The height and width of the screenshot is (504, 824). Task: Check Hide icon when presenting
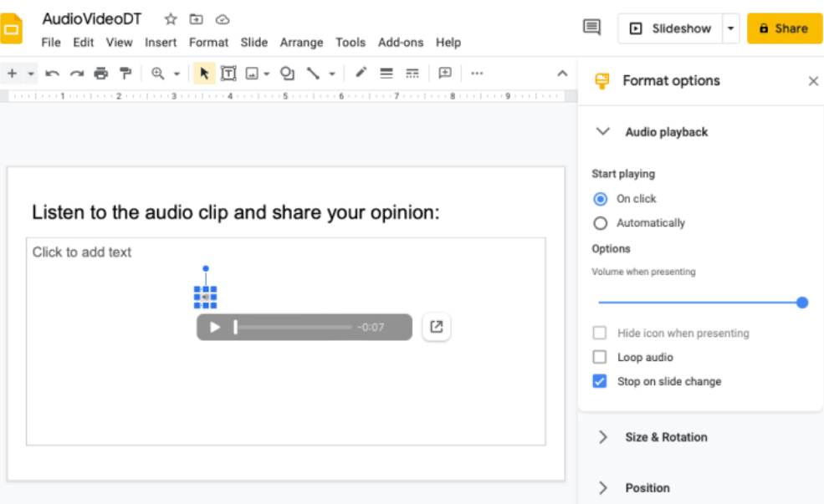pos(600,333)
